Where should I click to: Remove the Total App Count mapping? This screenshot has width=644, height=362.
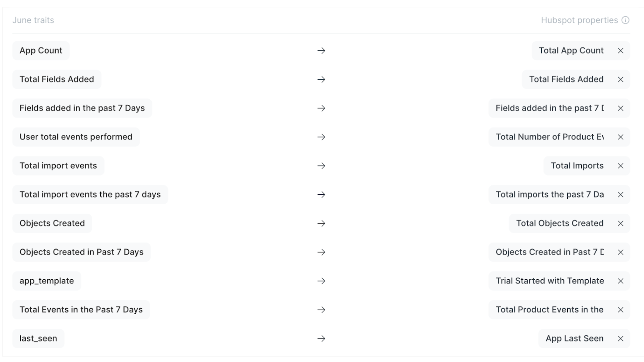(x=621, y=51)
